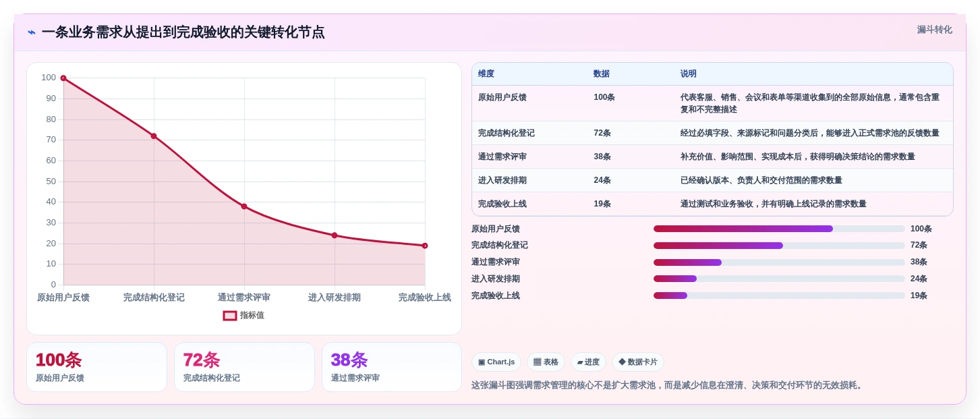Click the 维度 table column header
Screen dimensions: 980x419
point(486,74)
